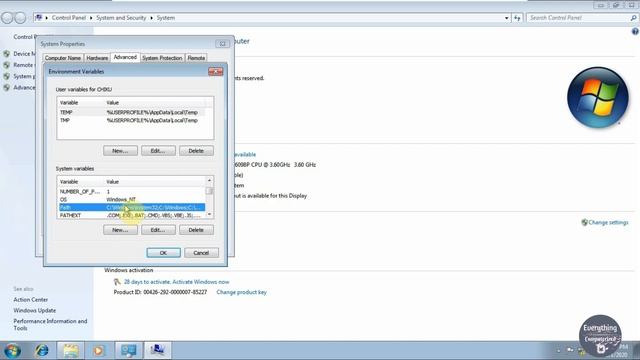The height and width of the screenshot is (360, 640).
Task: Open Internet Explorer from the taskbar
Action: pyautogui.click(x=42, y=350)
